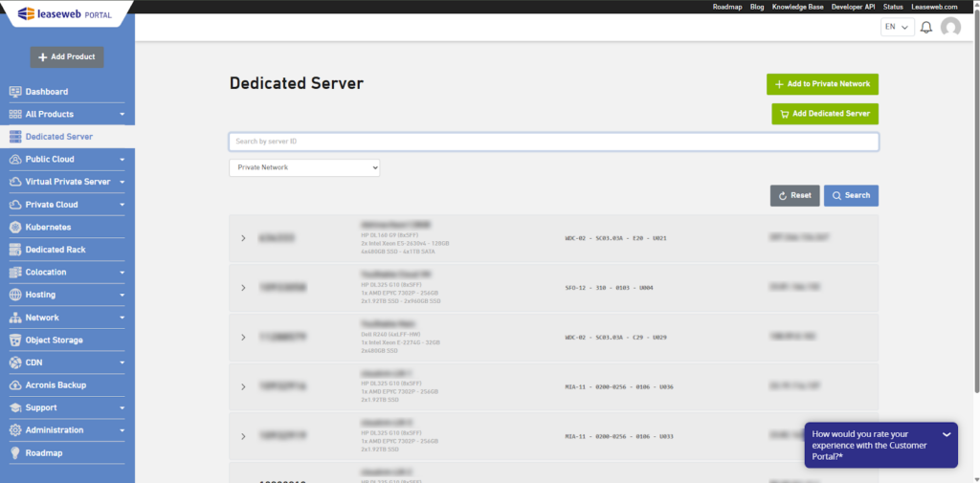Expand the Public Cloud submenu arrow
The height and width of the screenshot is (483, 980).
(x=122, y=160)
